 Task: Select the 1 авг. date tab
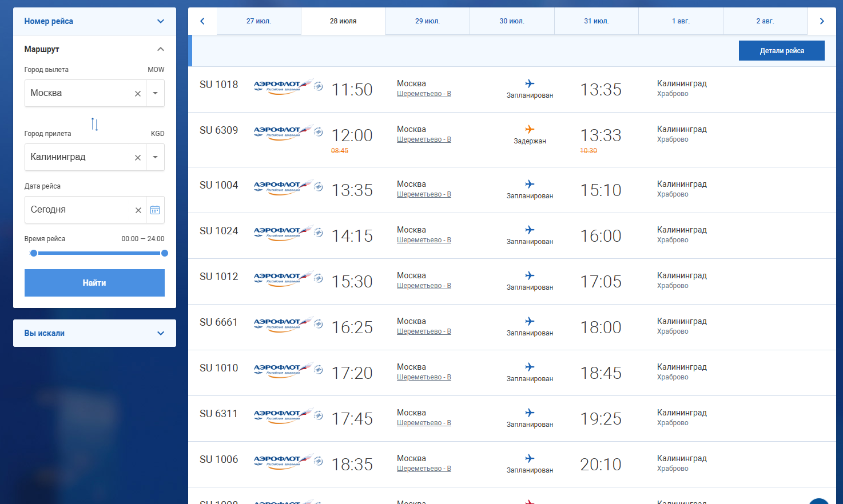[681, 21]
